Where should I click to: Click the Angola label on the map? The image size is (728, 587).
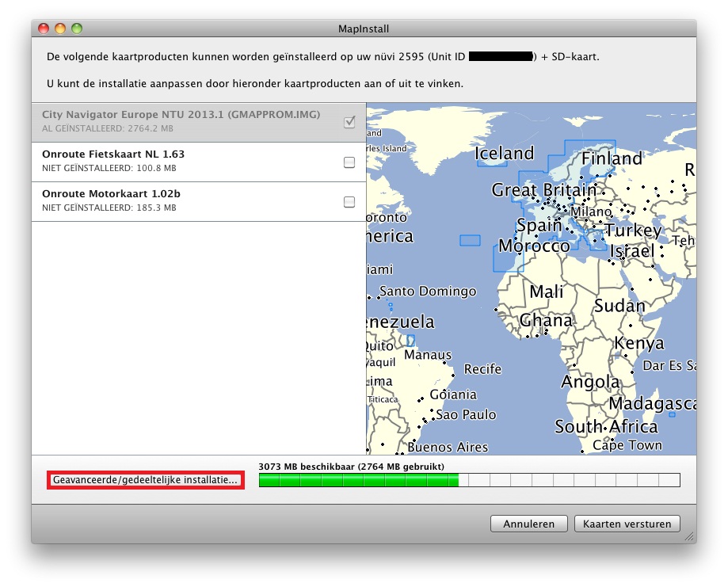[x=590, y=382]
